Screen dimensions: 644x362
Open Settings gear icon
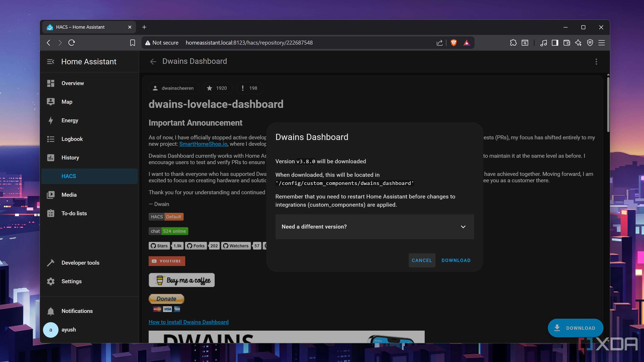[x=50, y=281]
